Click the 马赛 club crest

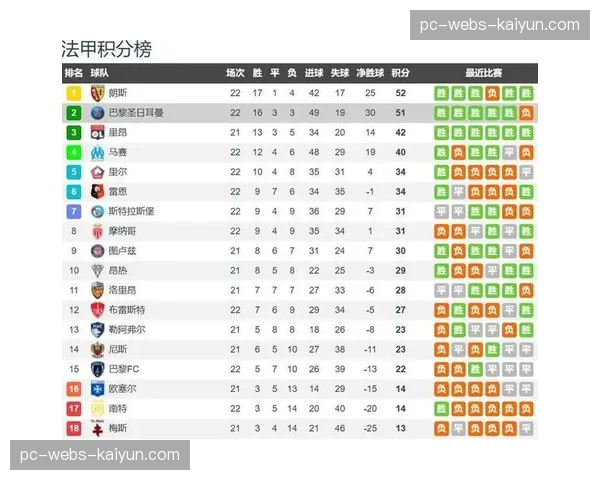point(97,152)
